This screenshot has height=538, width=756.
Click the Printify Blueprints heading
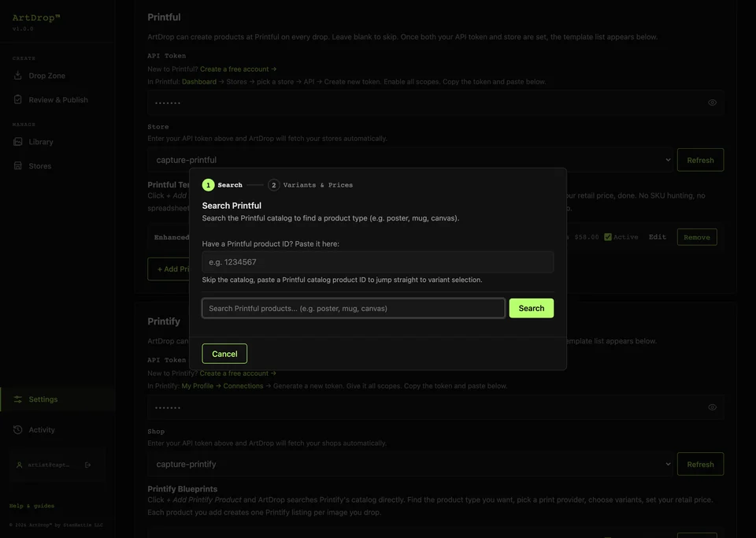(182, 489)
